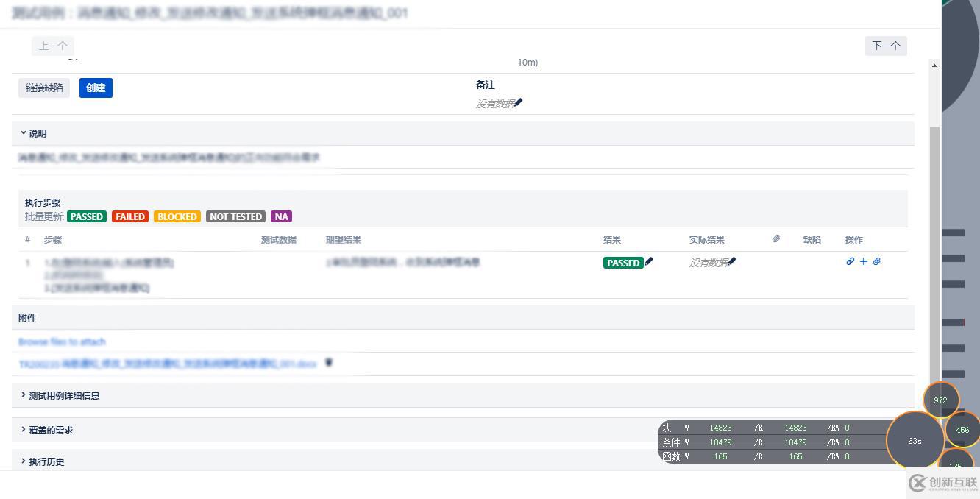Screen dimensions: 980x499
Task: Click the blue 创建 button
Action: coord(96,88)
